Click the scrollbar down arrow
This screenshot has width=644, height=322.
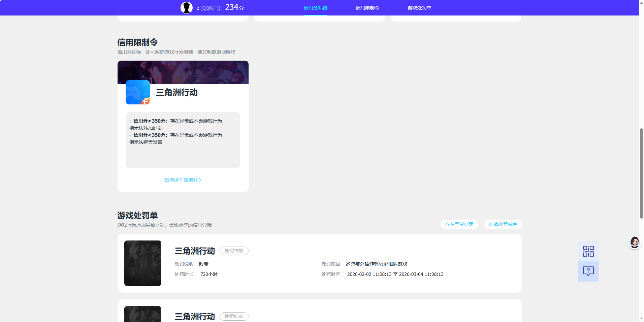pos(641,319)
